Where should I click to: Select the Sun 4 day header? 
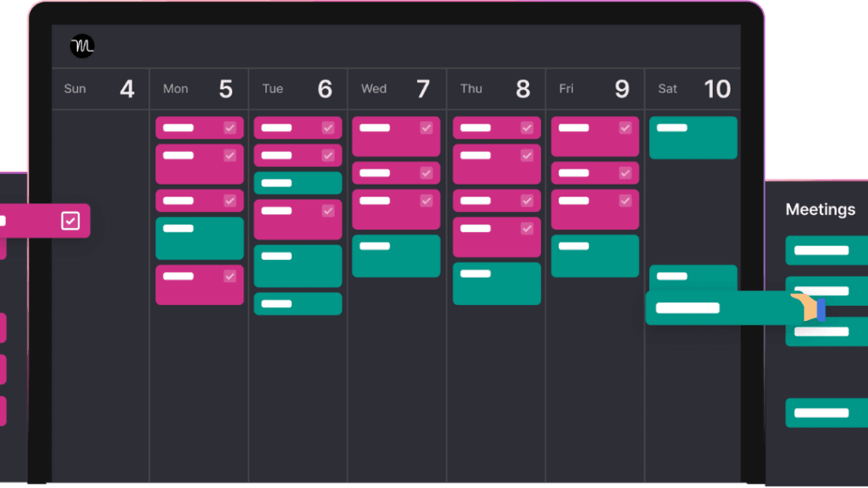pos(100,89)
